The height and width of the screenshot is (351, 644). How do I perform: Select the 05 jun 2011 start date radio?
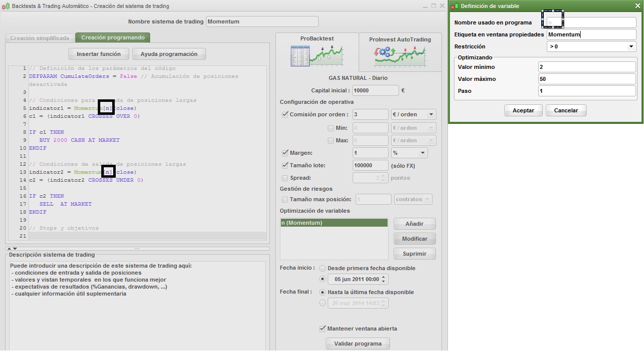322,279
